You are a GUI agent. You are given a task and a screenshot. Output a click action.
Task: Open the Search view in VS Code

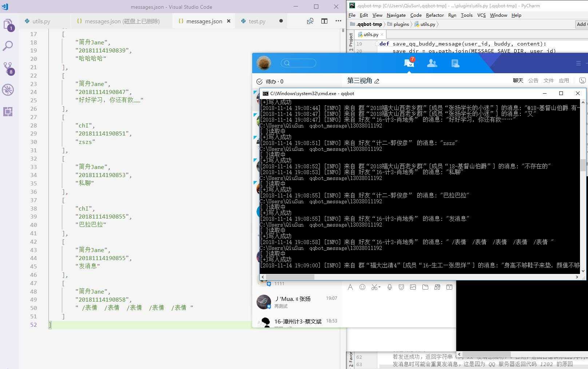8,46
